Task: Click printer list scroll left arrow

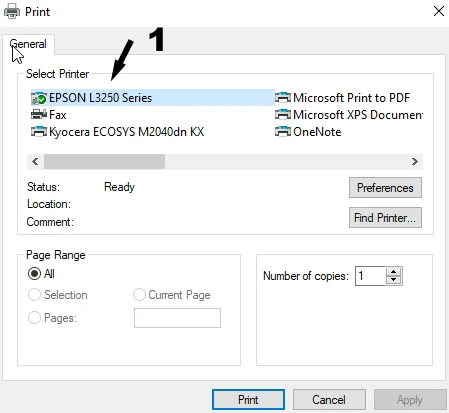Action: pyautogui.click(x=35, y=162)
